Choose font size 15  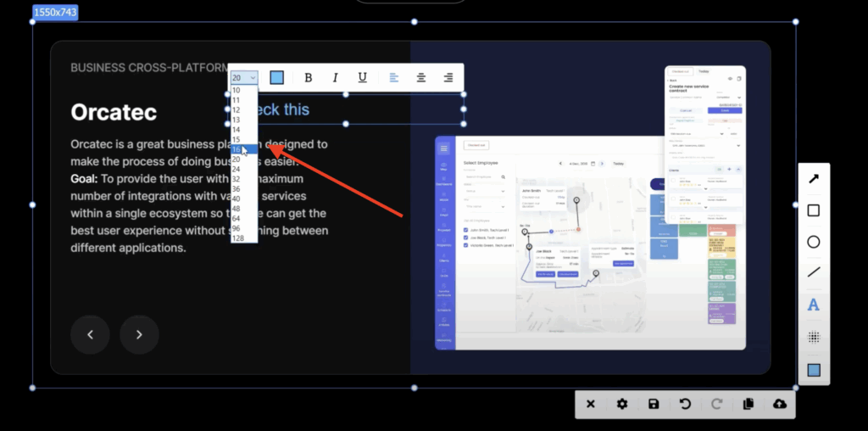(244, 140)
